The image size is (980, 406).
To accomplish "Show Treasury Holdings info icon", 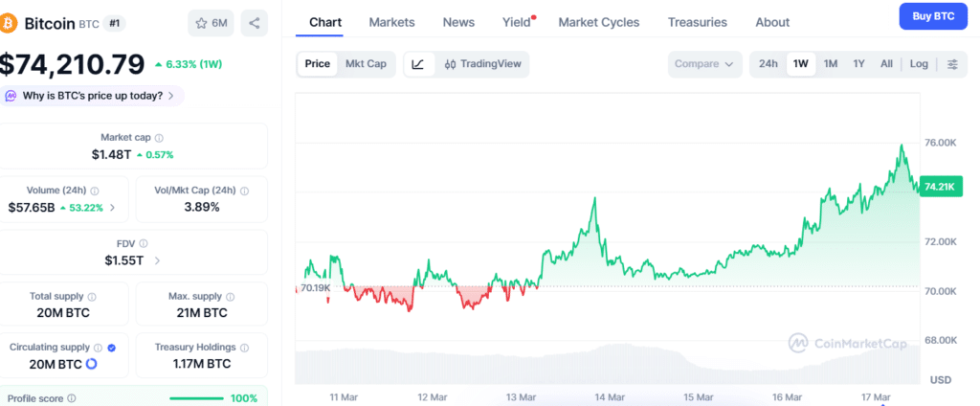I will pyautogui.click(x=244, y=348).
